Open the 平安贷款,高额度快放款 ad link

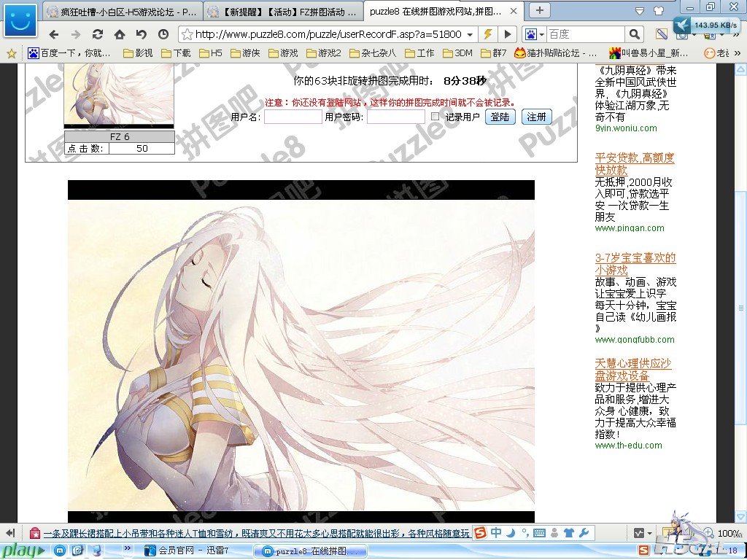(635, 164)
